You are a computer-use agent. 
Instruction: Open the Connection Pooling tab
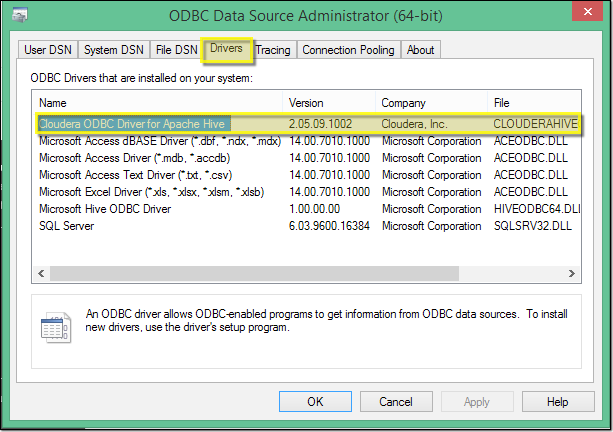point(348,50)
